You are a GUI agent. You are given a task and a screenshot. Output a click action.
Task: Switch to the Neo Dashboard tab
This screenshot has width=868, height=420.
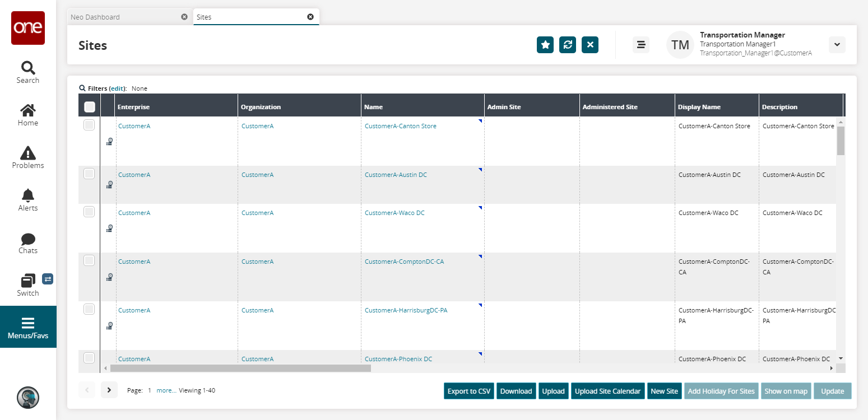click(95, 17)
